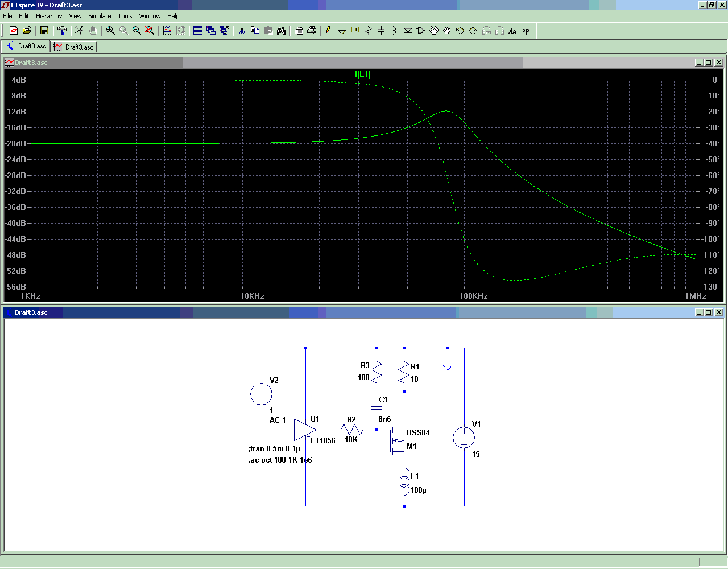The image size is (728, 569).
Task: Click the '.ac oct 100 1K 1e6' directive
Action: pos(280,460)
